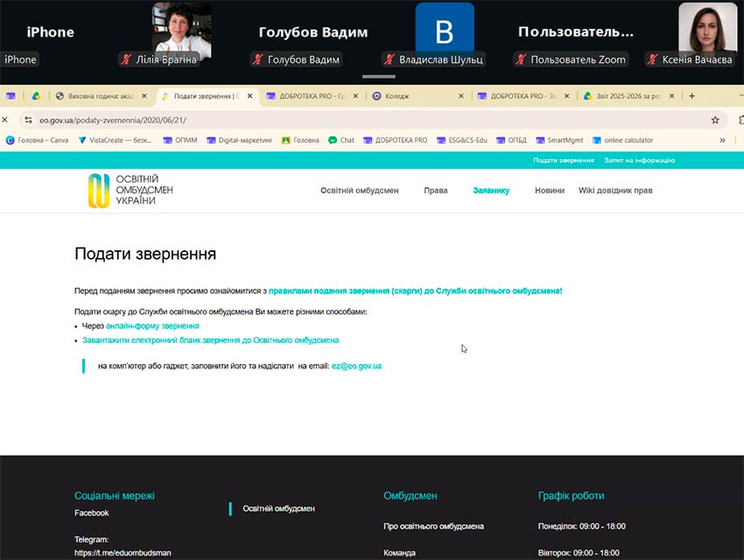Select the Голубов Вадим participant tile

(x=313, y=32)
